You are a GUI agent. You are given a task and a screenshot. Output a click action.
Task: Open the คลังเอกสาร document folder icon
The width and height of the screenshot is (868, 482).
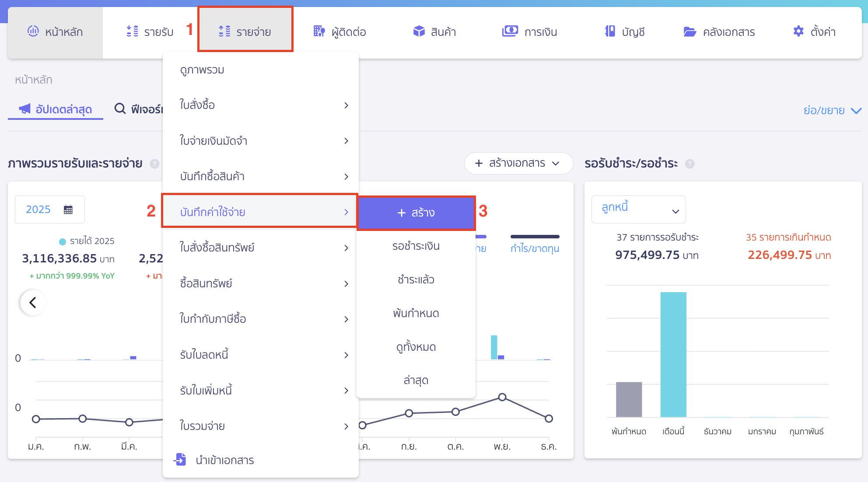pos(689,31)
